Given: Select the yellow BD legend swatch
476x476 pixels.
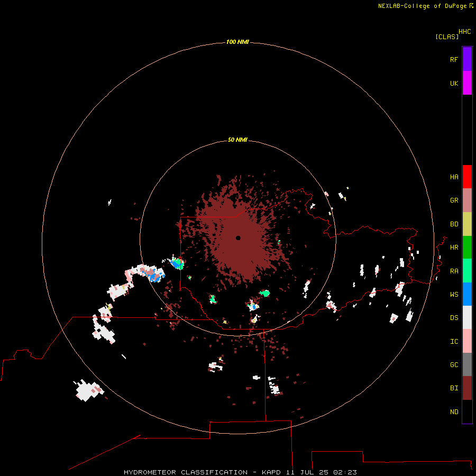Looking at the screenshot, I should pyautogui.click(x=467, y=224).
